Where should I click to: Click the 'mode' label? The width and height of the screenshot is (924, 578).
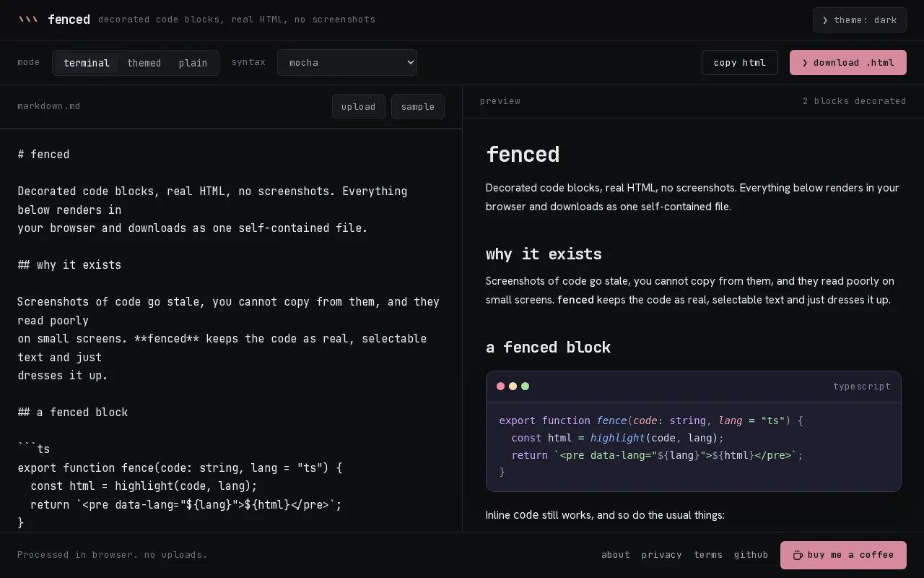coord(29,62)
